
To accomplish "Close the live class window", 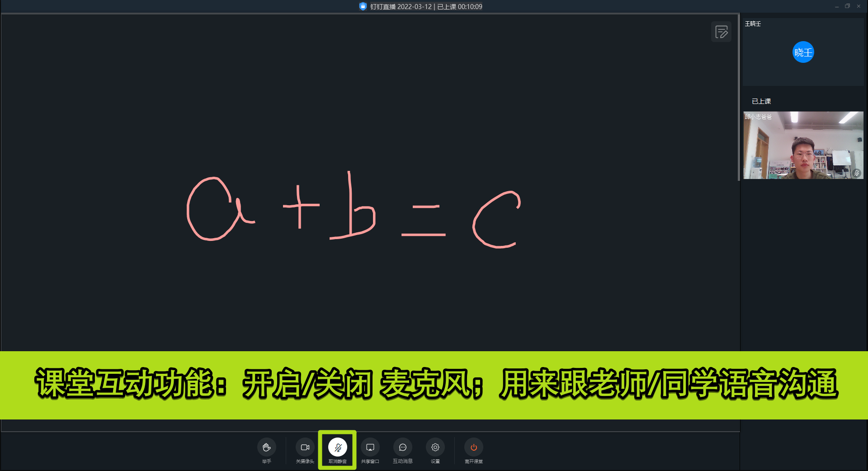I will (x=859, y=6).
